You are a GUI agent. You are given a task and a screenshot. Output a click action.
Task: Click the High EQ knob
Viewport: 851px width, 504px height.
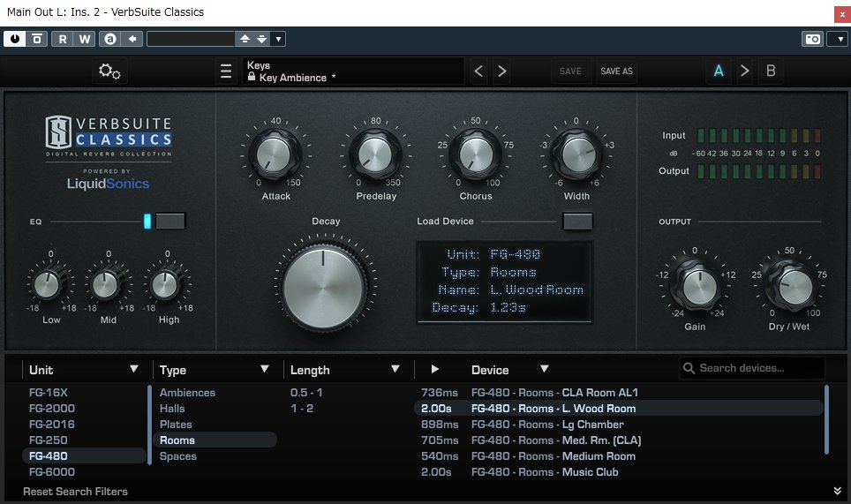pos(165,284)
